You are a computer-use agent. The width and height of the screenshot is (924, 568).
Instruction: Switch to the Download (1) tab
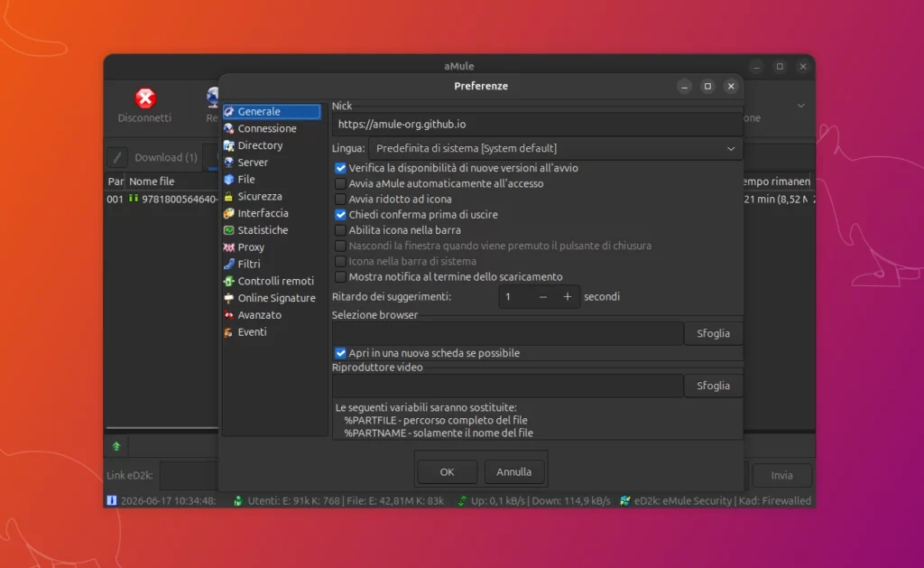[166, 157]
